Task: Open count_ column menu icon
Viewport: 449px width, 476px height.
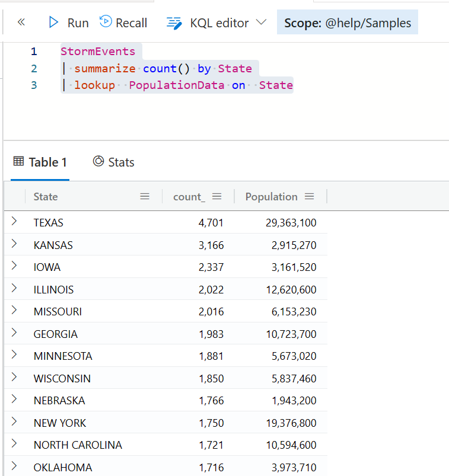Action: pos(216,197)
